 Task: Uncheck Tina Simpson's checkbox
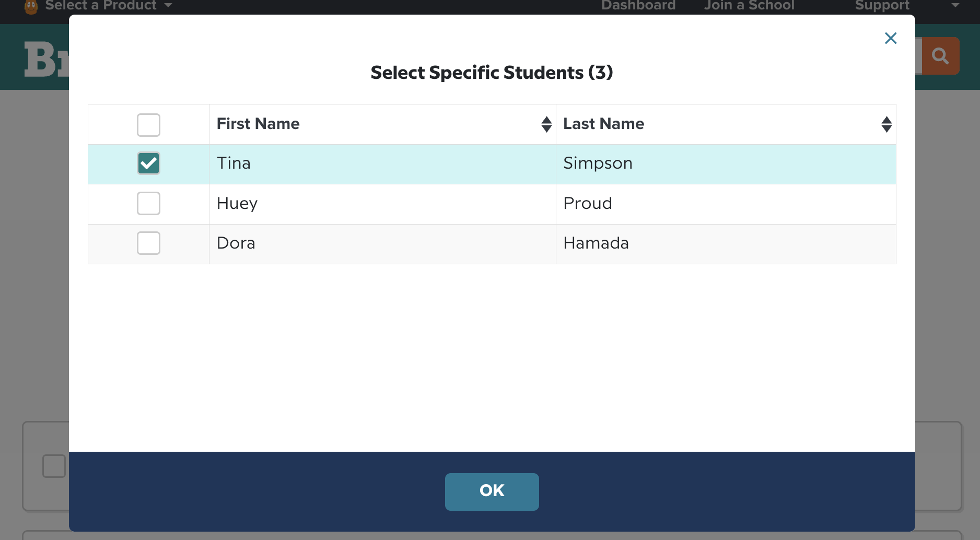click(148, 163)
